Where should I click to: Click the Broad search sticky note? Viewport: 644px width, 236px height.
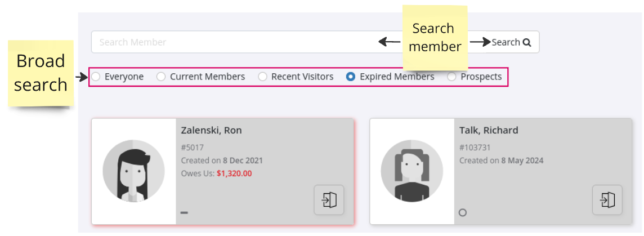(x=41, y=73)
